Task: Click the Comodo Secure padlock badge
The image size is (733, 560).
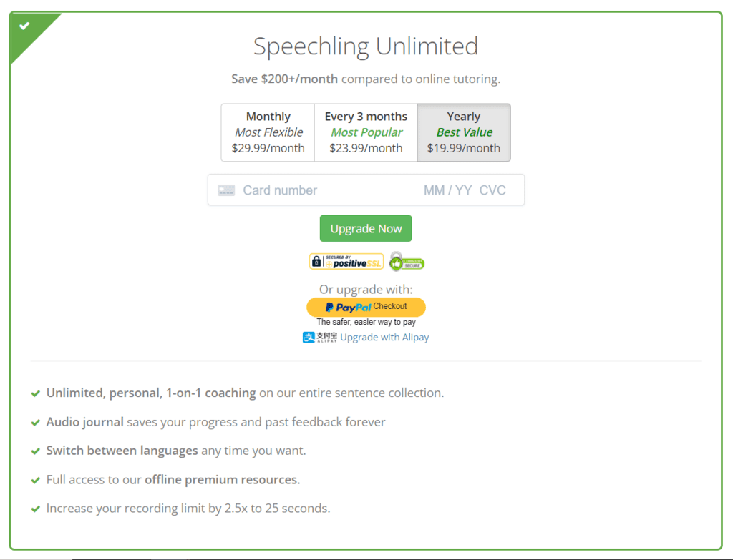Action: (407, 262)
